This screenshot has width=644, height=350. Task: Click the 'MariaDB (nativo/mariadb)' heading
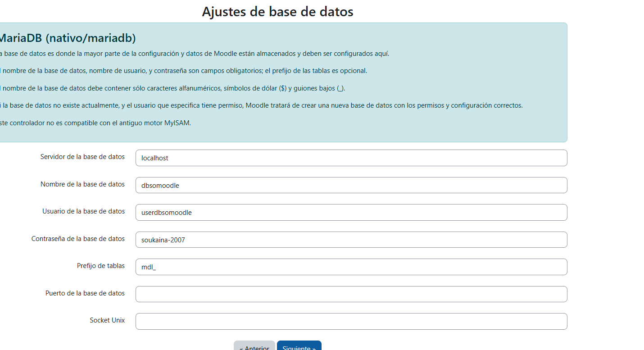coord(67,38)
